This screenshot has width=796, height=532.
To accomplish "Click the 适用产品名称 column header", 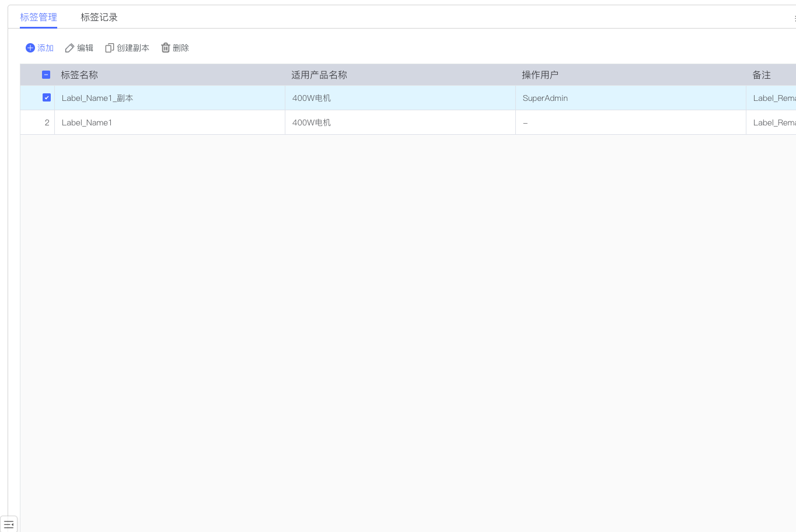I will pyautogui.click(x=319, y=75).
